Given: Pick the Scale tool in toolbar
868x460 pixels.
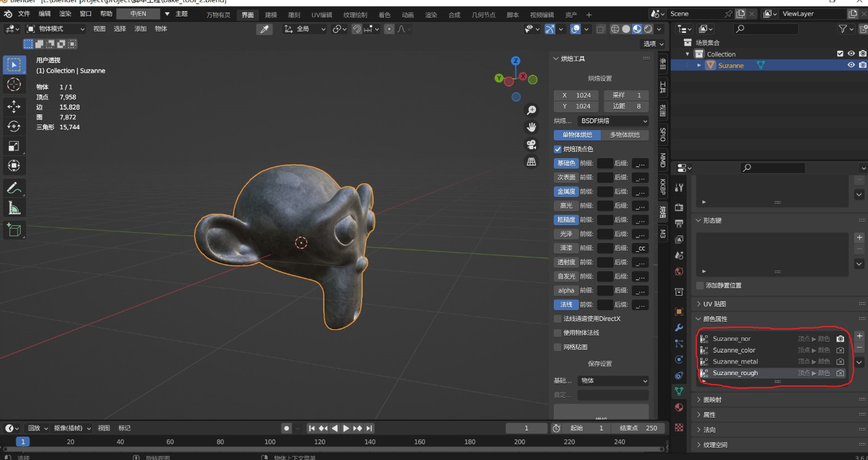Looking at the screenshot, I should [x=14, y=146].
